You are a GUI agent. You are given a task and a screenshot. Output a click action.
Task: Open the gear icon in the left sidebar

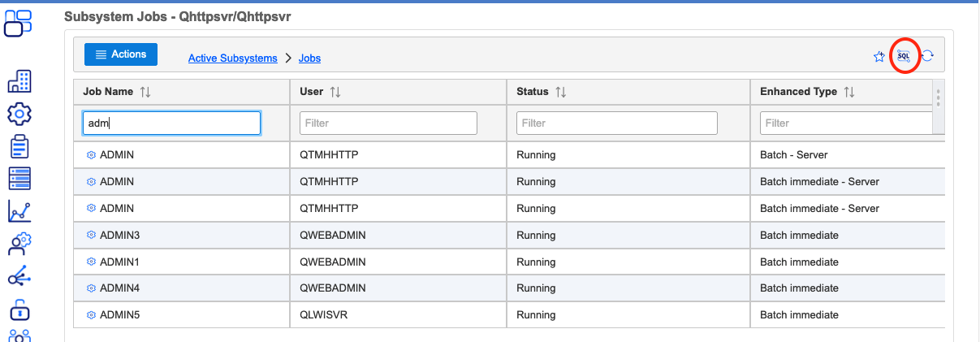[x=19, y=113]
